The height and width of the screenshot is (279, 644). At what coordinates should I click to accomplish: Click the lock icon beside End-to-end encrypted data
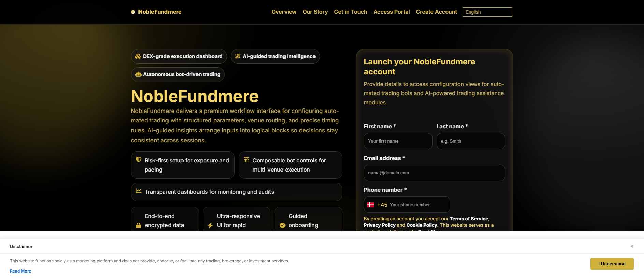pyautogui.click(x=138, y=225)
